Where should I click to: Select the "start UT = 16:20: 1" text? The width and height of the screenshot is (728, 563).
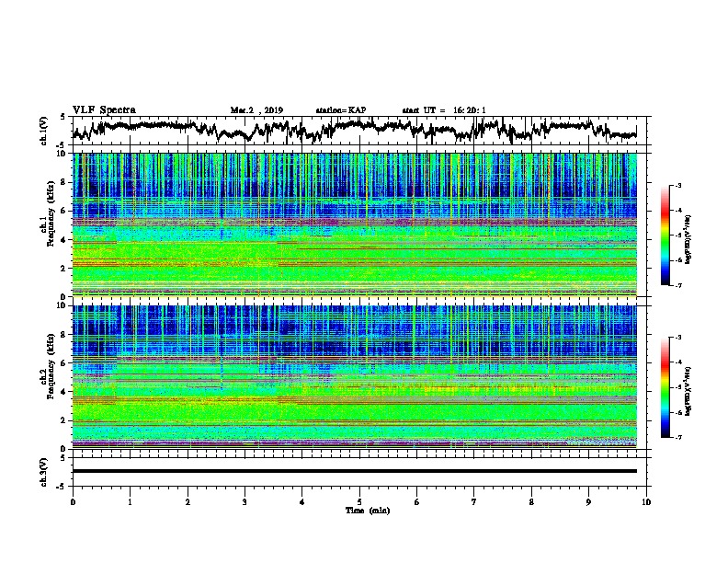(444, 110)
